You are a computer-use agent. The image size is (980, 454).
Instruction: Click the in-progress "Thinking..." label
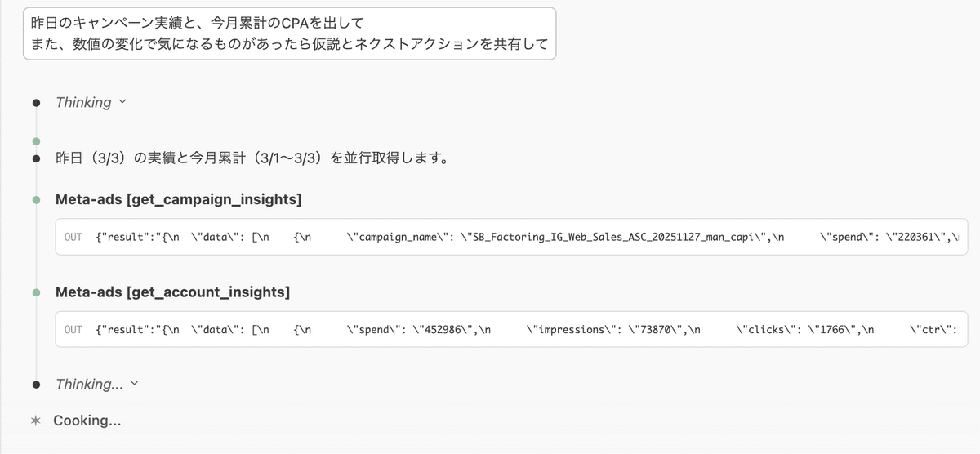pos(88,384)
